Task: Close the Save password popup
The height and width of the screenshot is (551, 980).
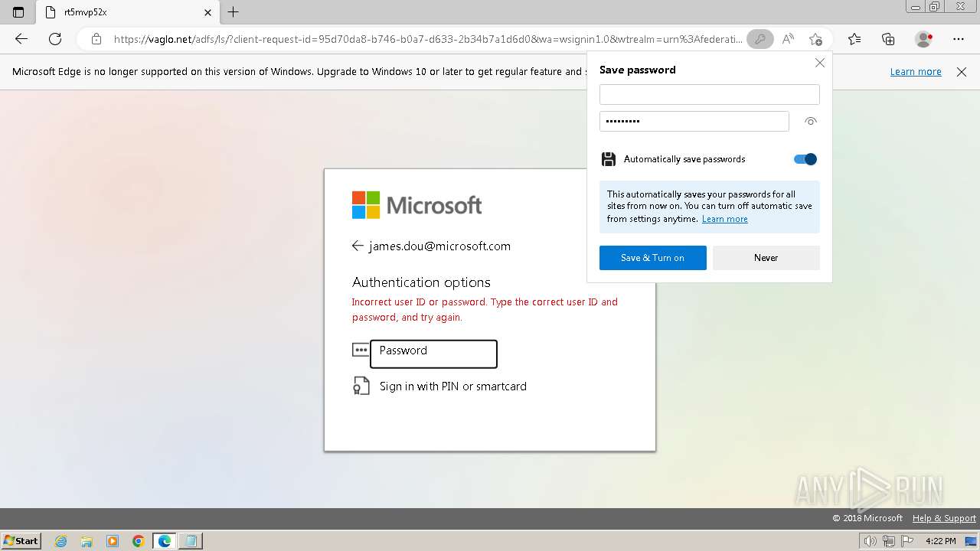Action: 820,63
